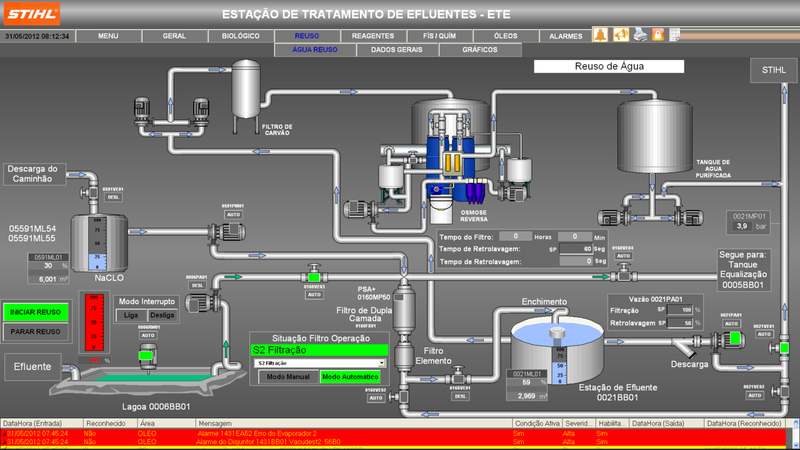Toggle AUTO mode tag on NaCLO pump
Viewport: 800px width, 450px height.
point(233,215)
